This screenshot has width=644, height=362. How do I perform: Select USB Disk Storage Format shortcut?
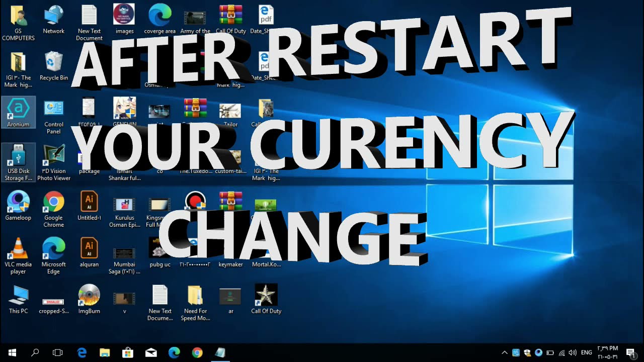point(18,163)
